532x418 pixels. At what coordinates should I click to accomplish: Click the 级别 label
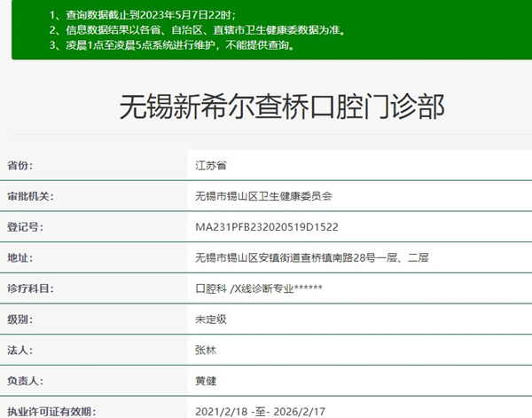(20, 319)
